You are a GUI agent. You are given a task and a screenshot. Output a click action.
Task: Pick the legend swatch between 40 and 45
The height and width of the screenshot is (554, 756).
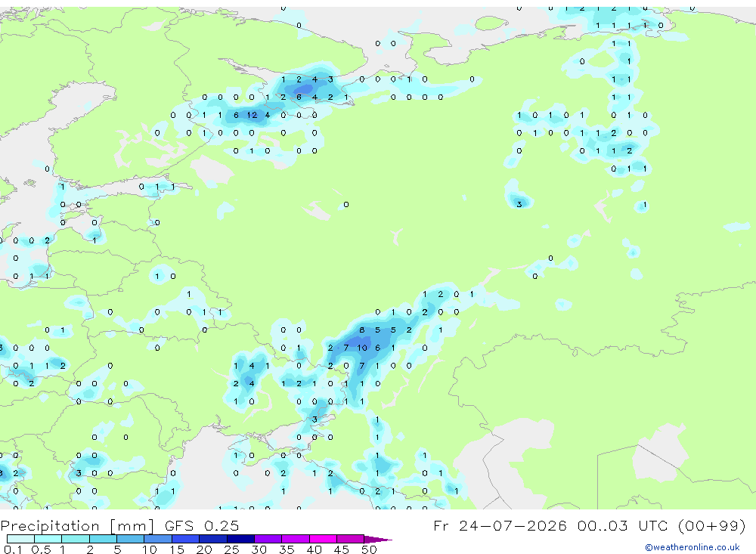coord(323,539)
